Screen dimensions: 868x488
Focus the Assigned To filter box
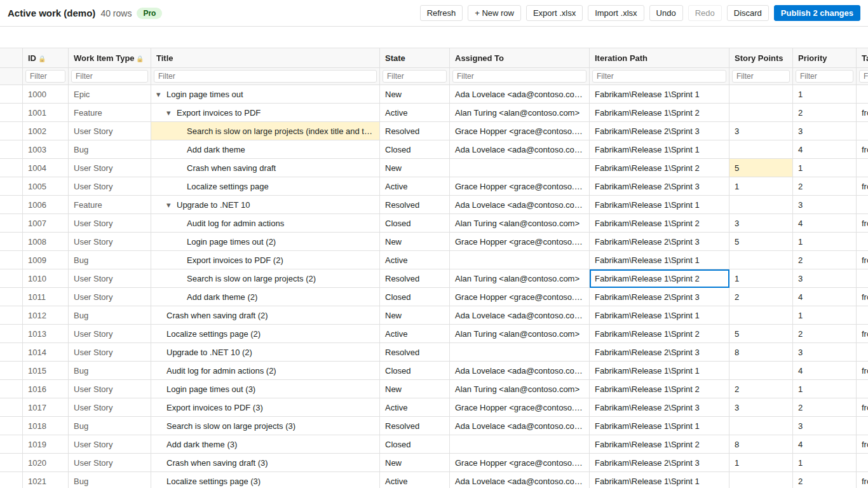(x=519, y=76)
